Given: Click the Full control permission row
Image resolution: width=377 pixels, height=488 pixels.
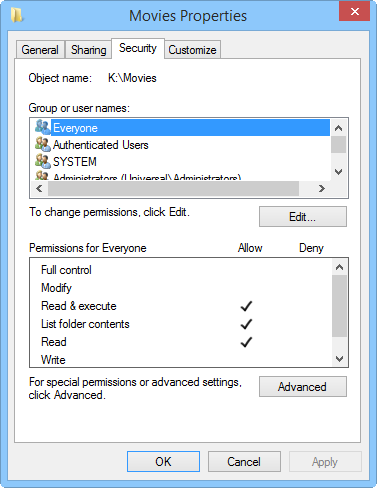Looking at the screenshot, I should coord(181,270).
